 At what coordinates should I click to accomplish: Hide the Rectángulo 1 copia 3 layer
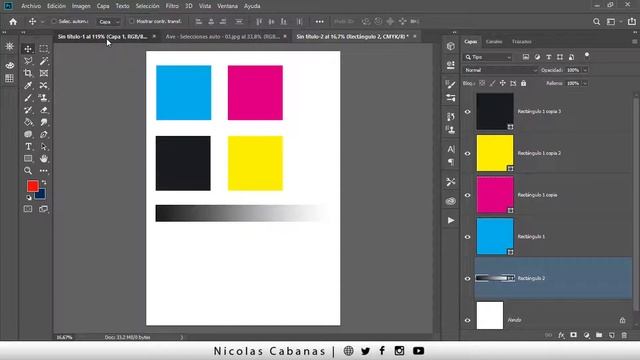tap(468, 111)
